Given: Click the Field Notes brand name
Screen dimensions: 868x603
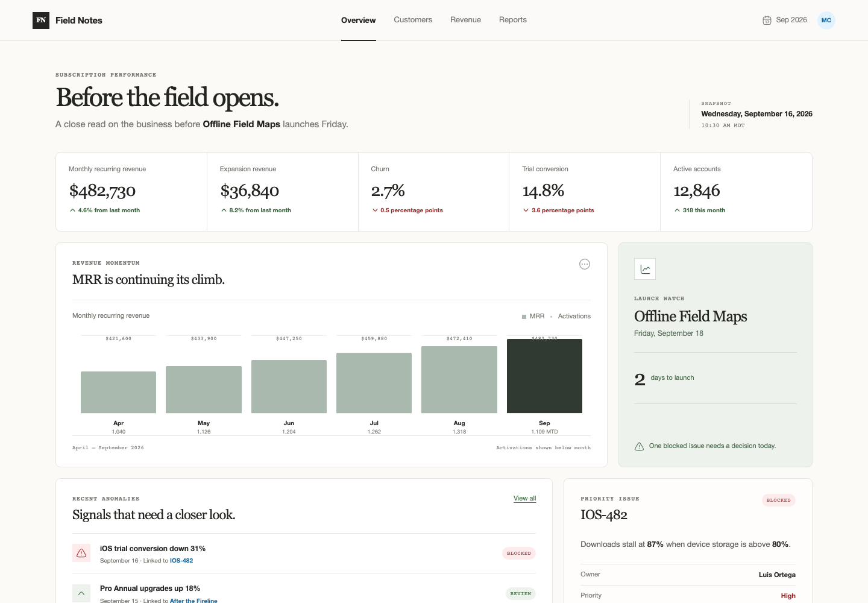Looking at the screenshot, I should 79,21.
